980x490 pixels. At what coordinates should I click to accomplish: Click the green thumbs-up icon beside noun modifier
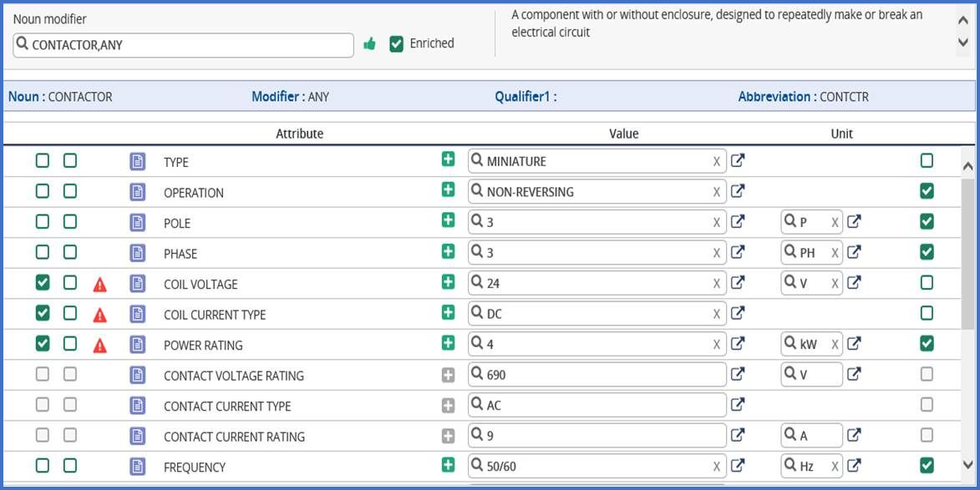tap(369, 44)
